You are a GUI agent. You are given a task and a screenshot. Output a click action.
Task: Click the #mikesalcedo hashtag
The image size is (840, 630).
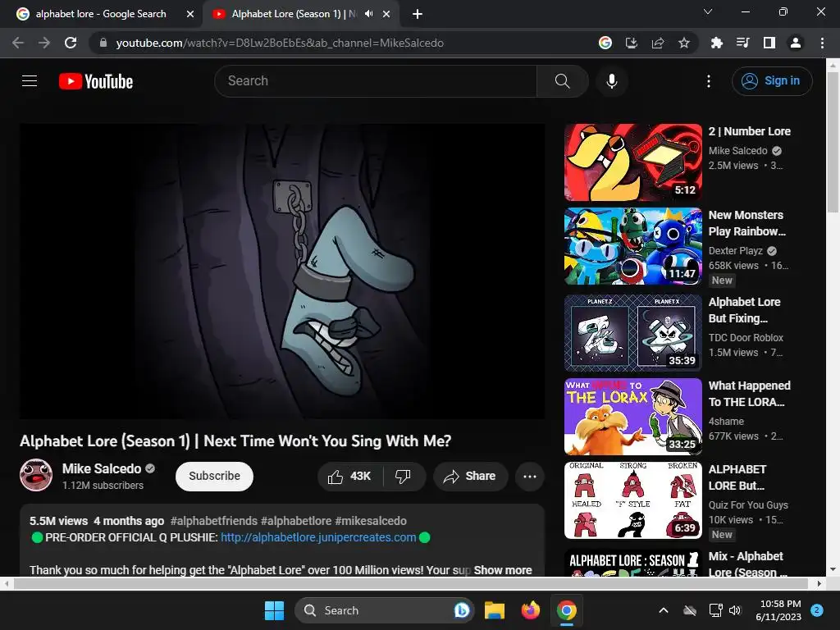[x=371, y=521]
